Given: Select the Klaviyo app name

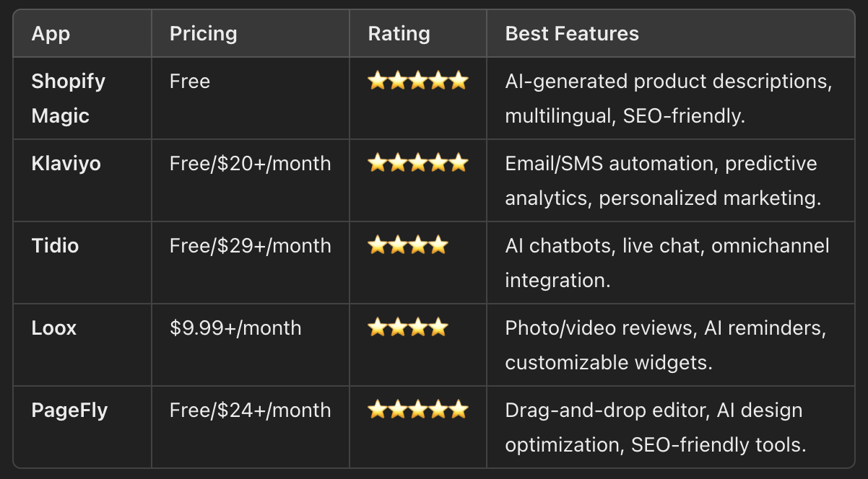Looking at the screenshot, I should pyautogui.click(x=66, y=163).
